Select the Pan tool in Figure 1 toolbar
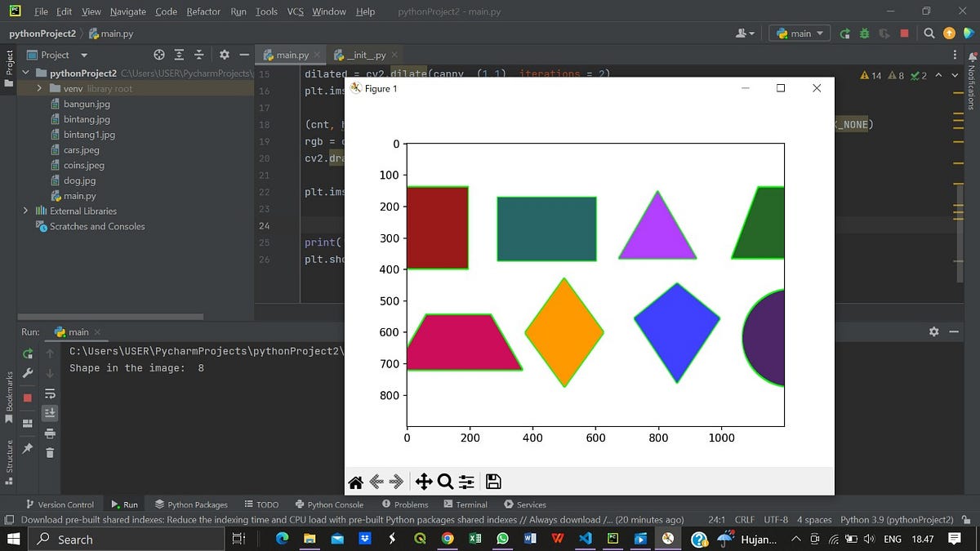The image size is (980, 551). (422, 482)
